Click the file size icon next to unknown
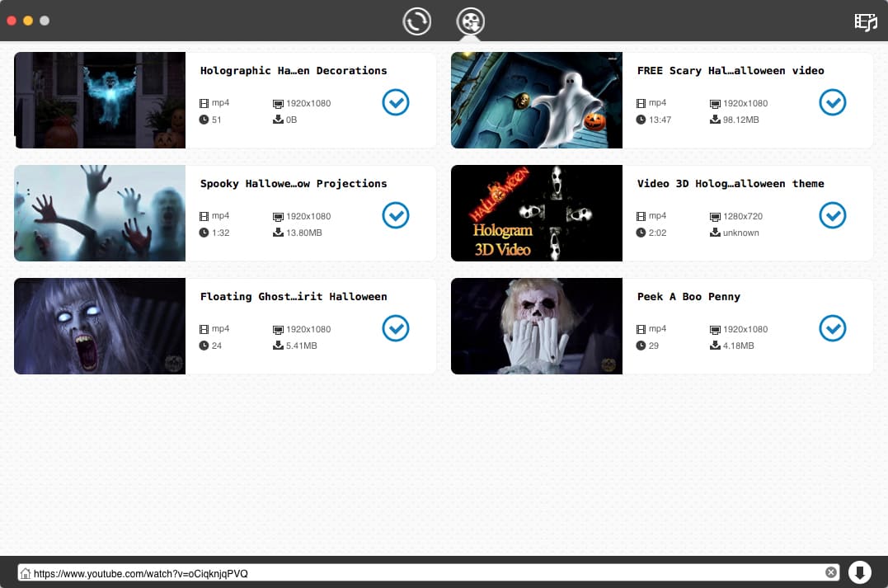888x588 pixels. pyautogui.click(x=716, y=233)
